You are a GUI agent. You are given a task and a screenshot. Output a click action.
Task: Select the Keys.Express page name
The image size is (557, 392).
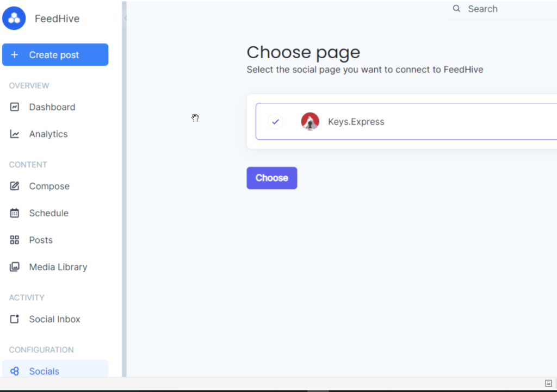click(356, 122)
